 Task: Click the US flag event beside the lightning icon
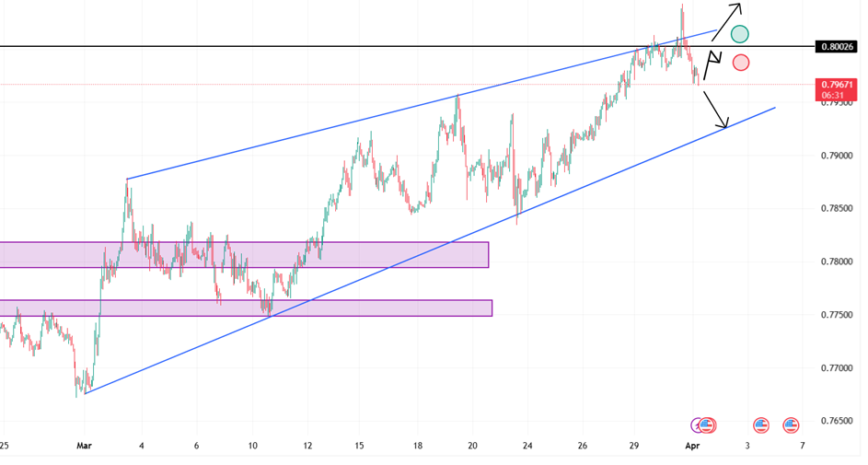(708, 425)
